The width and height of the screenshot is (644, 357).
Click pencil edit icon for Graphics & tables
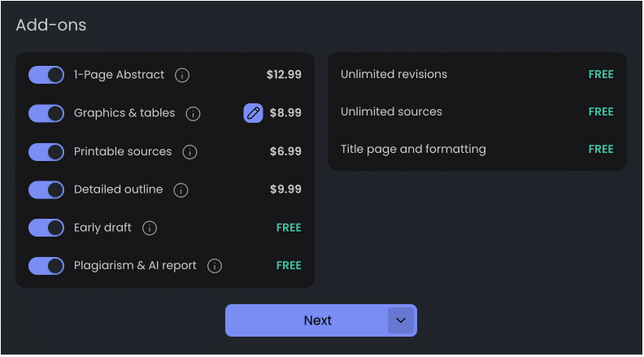253,114
